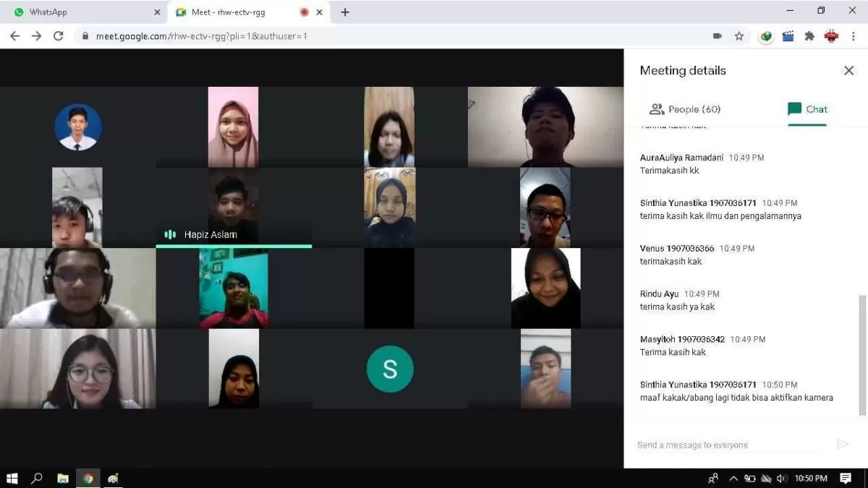Open the Chrome extensions puzzle icon
This screenshot has width=868, height=488.
(809, 35)
